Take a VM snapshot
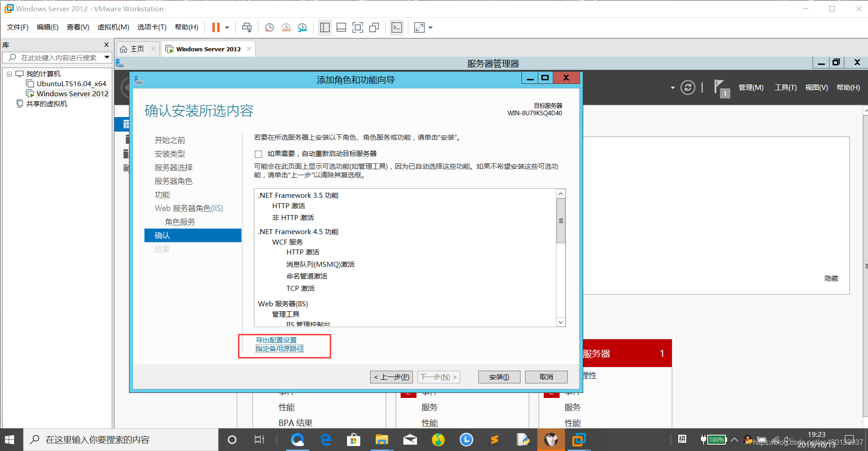The image size is (868, 451). (x=269, y=28)
